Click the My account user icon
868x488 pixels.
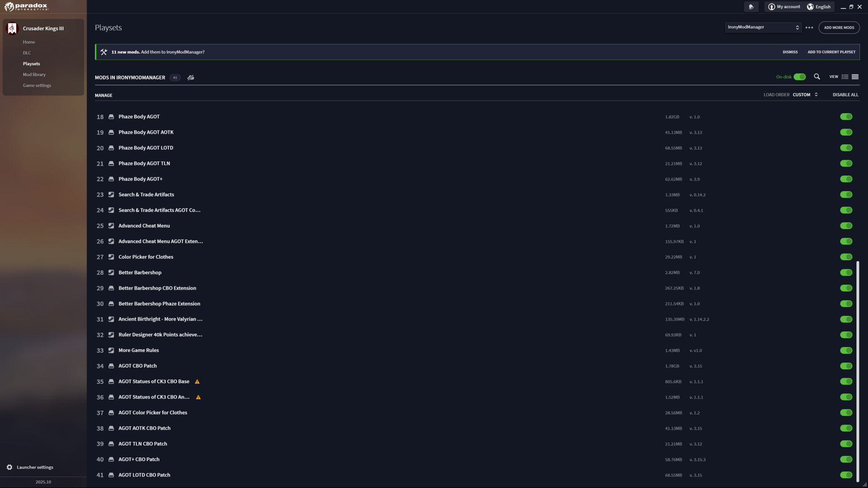772,7
